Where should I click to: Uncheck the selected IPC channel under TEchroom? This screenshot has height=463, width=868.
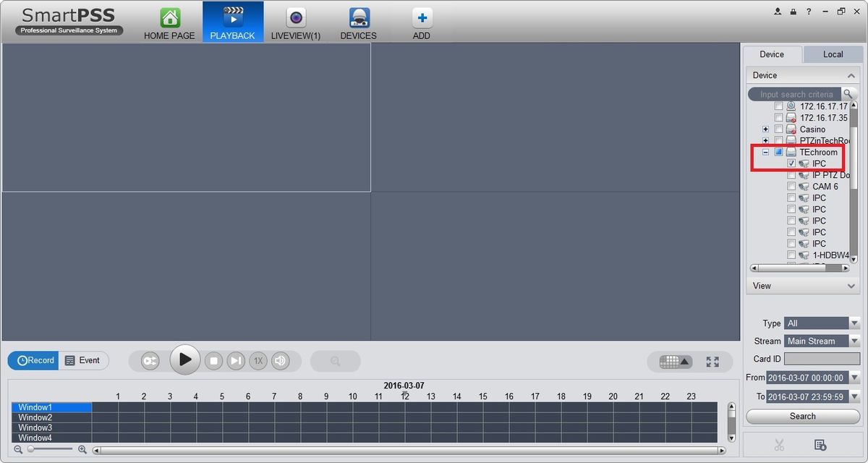click(x=791, y=163)
